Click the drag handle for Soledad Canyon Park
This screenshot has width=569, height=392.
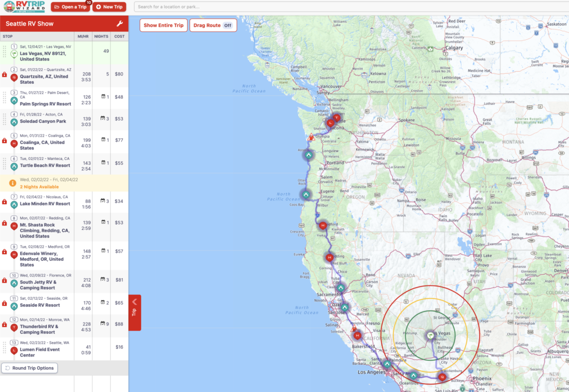[4, 119]
